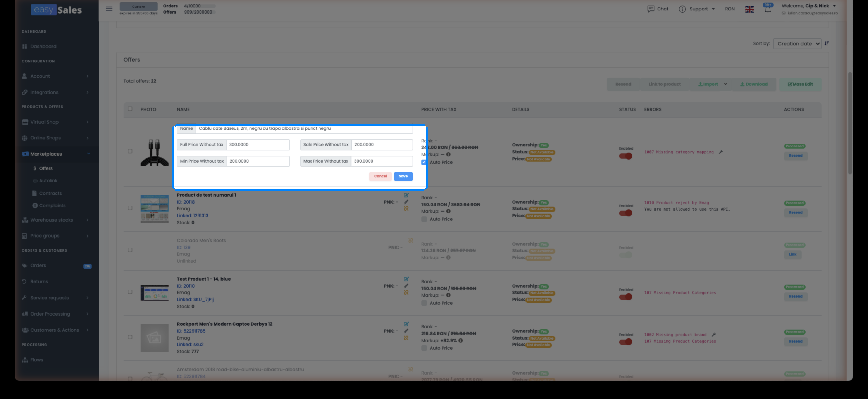Viewport: 868px width, 399px height.
Task: Click the Link to product button
Action: point(665,84)
